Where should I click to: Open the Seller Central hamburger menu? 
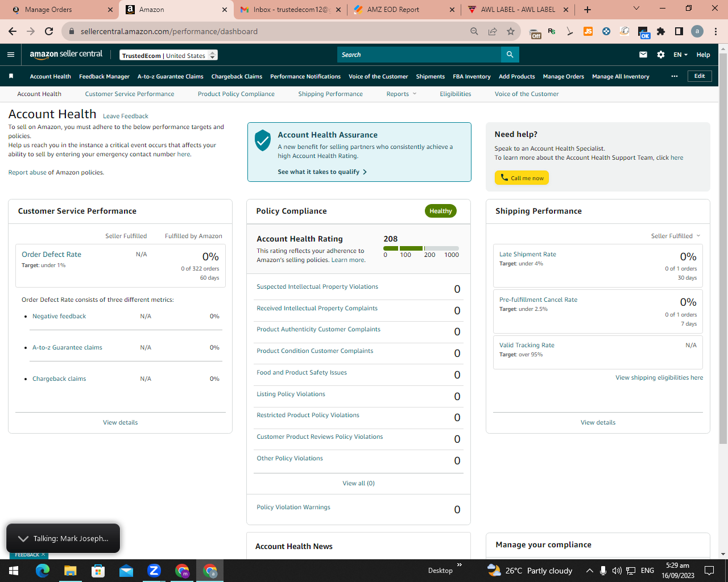(11, 55)
